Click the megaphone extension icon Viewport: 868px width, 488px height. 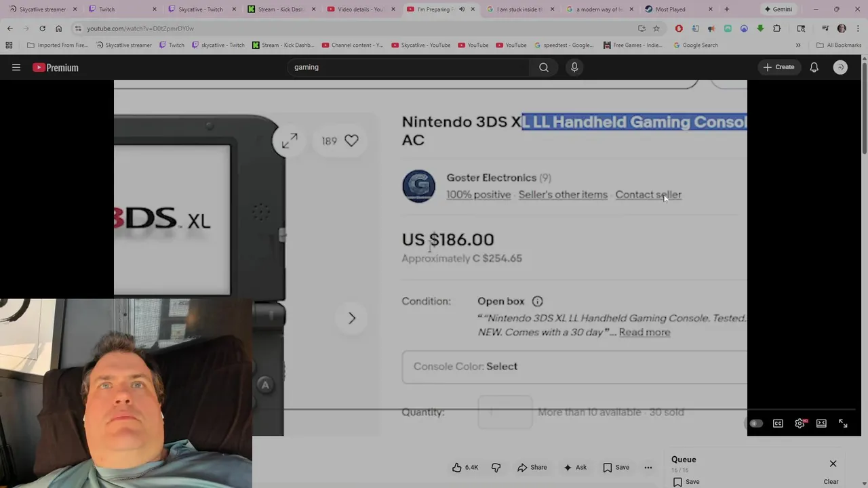711,28
